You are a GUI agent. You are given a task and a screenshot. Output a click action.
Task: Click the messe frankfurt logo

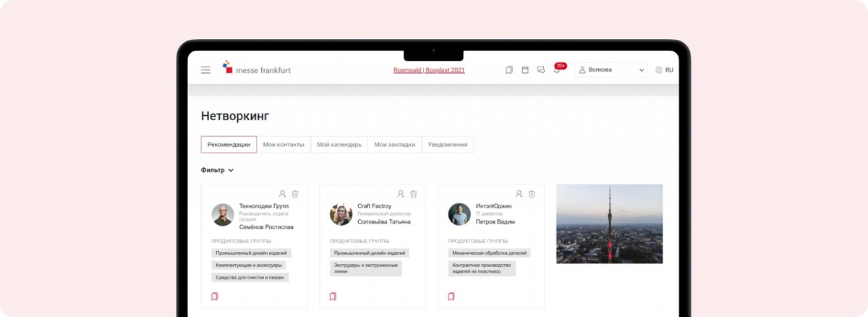256,69
